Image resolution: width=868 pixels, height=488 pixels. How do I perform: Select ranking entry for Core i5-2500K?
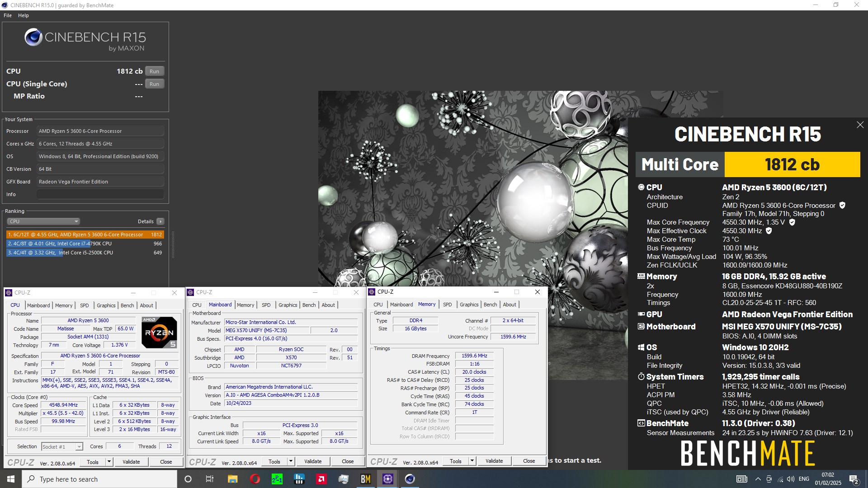click(x=85, y=253)
